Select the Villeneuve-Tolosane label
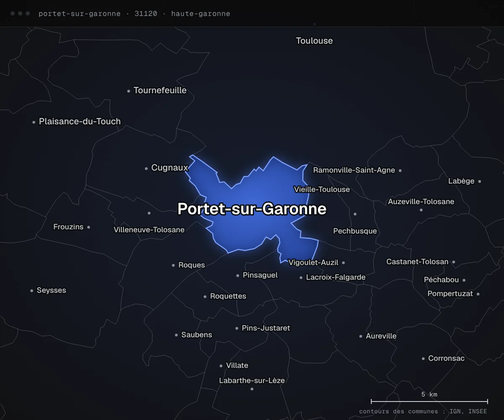 coord(149,230)
